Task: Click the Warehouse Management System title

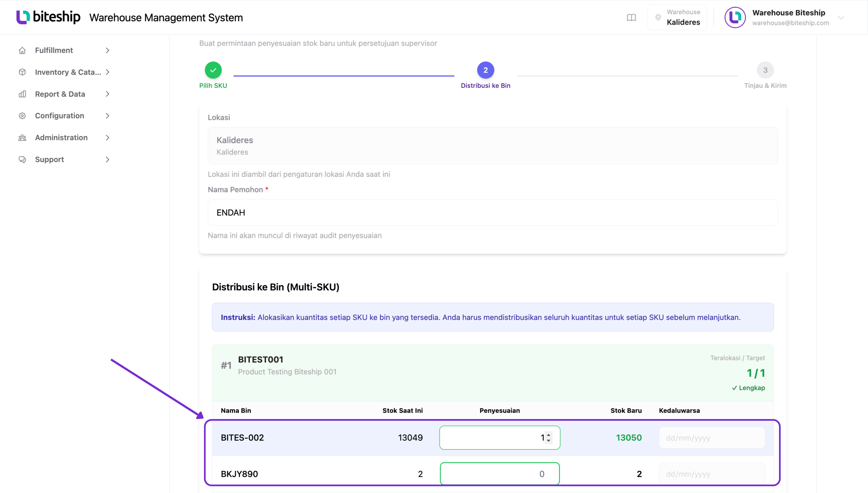Action: 166,18
